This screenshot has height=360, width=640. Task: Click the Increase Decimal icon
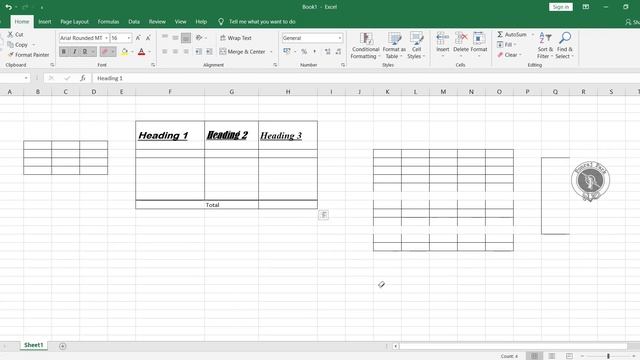327,51
